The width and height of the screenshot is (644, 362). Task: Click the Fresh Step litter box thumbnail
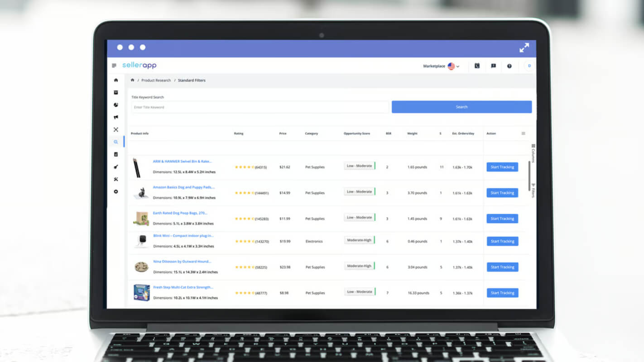[x=141, y=292]
